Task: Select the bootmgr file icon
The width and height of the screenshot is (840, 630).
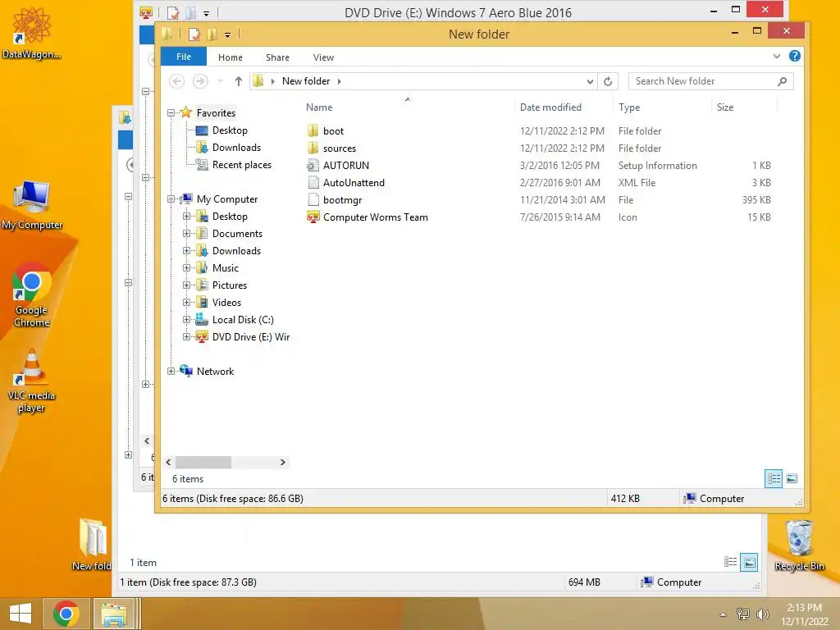Action: (313, 200)
